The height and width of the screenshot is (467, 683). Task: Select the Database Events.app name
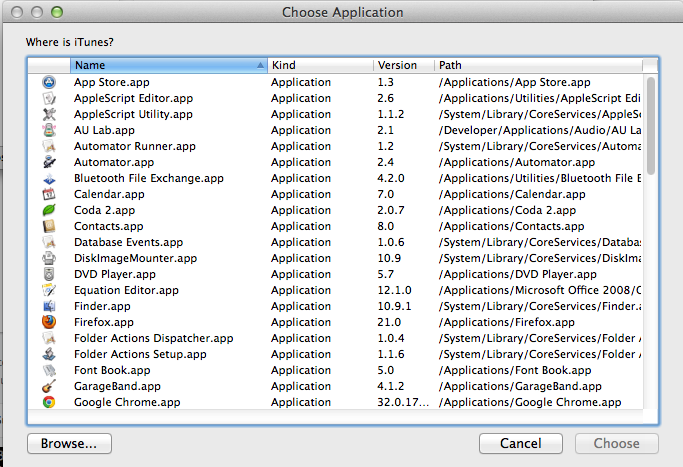[128, 242]
